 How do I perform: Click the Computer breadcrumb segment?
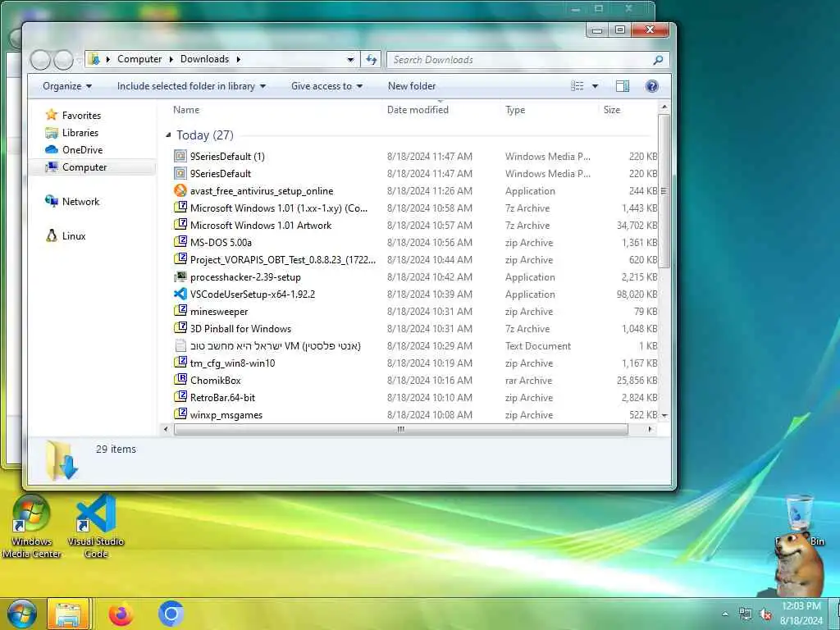(139, 59)
